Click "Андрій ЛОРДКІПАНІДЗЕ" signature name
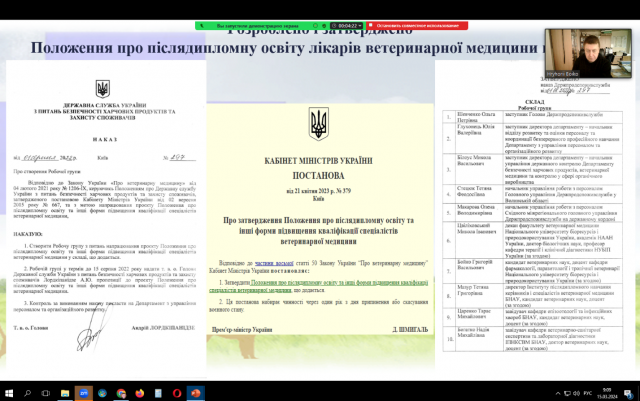Screen dimensions: 640x401 coord(163,328)
